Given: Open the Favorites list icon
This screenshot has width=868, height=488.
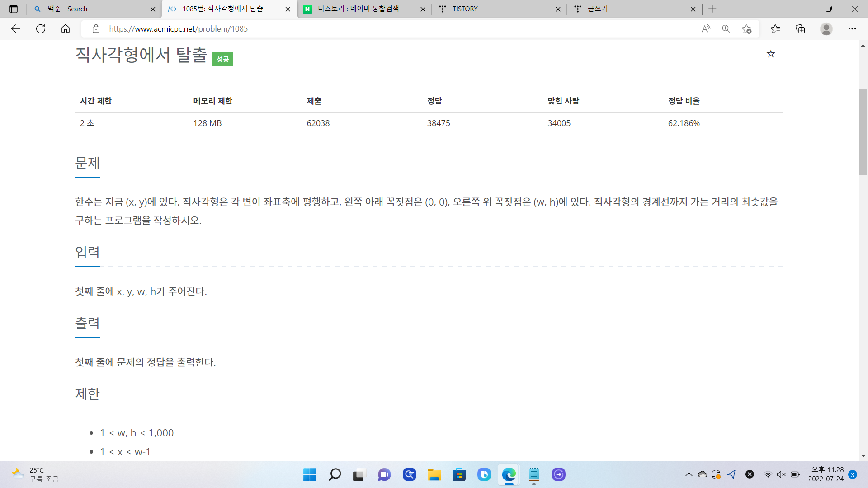Looking at the screenshot, I should (x=775, y=29).
